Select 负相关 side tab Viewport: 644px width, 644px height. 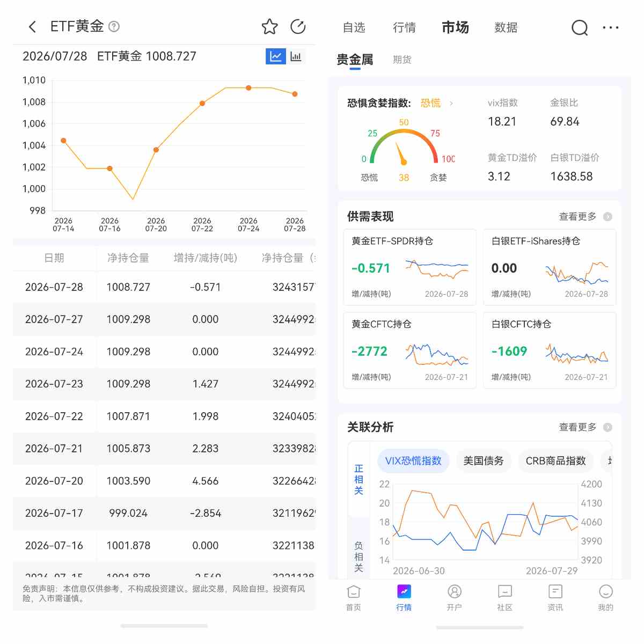(359, 557)
